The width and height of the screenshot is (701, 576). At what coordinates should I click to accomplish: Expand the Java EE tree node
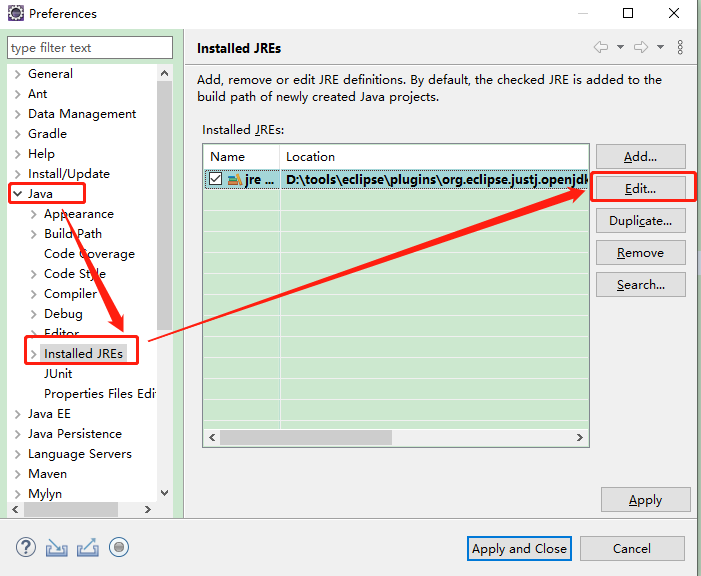click(17, 414)
